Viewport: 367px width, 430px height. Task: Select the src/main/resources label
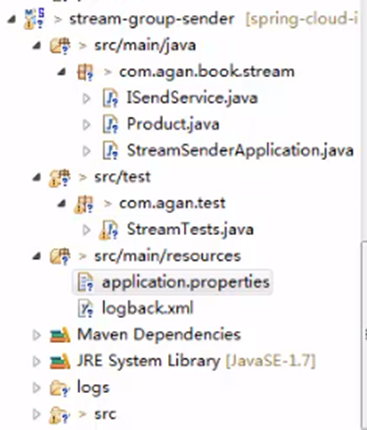click(167, 256)
